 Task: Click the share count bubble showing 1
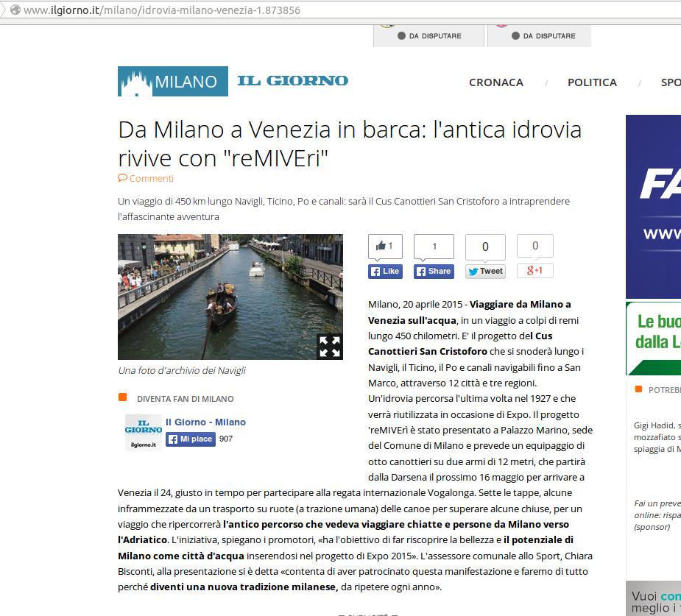pos(434,246)
